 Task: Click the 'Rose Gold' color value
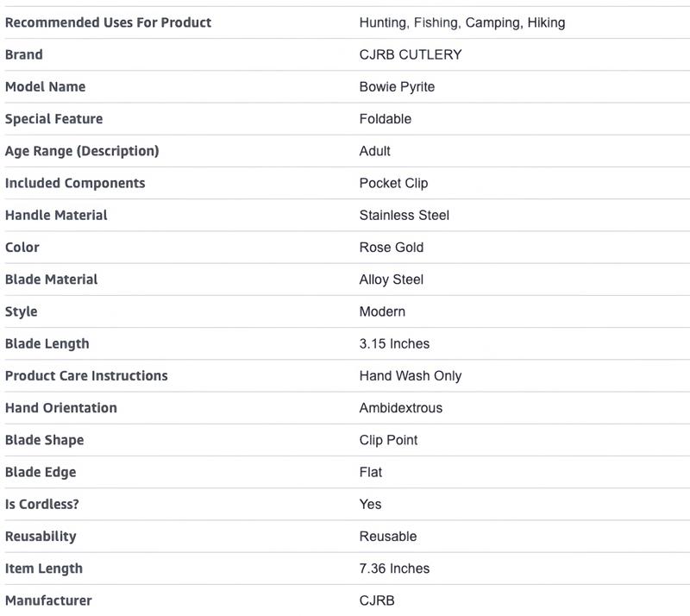point(392,247)
